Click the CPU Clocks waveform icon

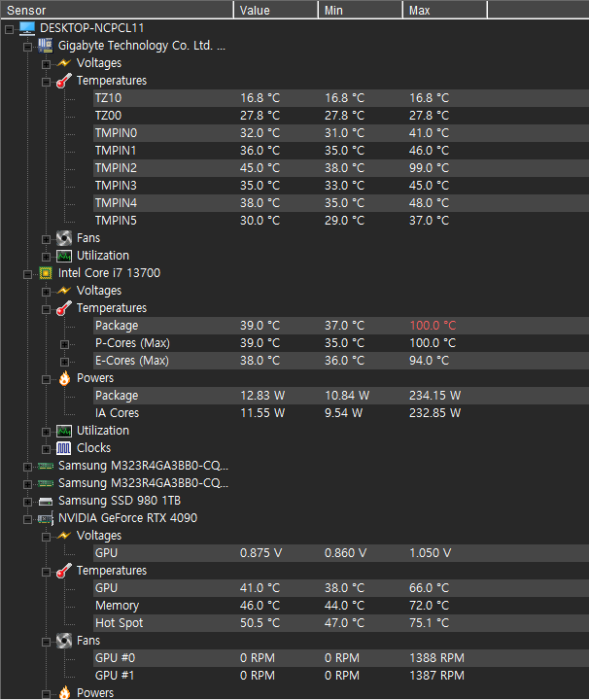click(x=64, y=448)
